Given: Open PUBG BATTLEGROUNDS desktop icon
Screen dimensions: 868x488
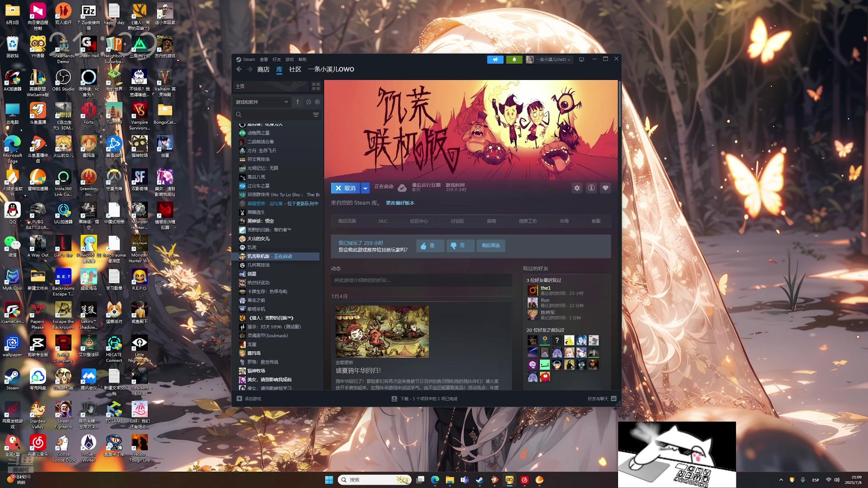Looking at the screenshot, I should [38, 216].
